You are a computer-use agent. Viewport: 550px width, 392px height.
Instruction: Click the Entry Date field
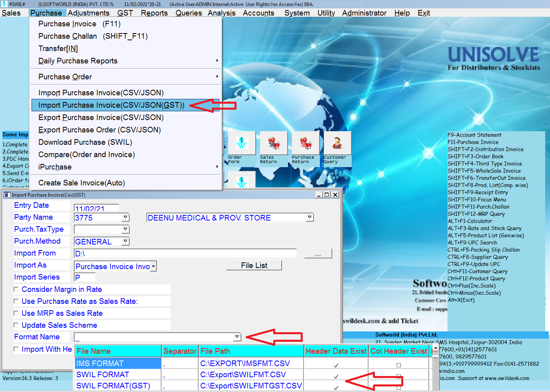point(97,208)
